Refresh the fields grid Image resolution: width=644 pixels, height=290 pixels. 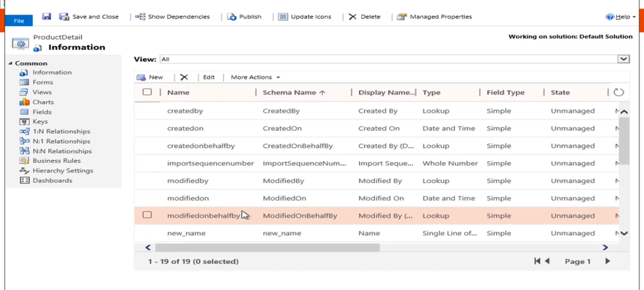618,92
